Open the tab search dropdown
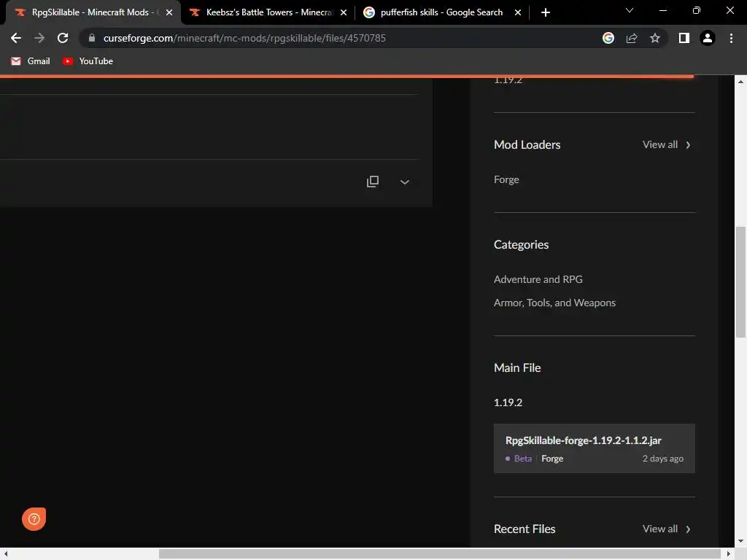The image size is (747, 560). click(x=630, y=10)
